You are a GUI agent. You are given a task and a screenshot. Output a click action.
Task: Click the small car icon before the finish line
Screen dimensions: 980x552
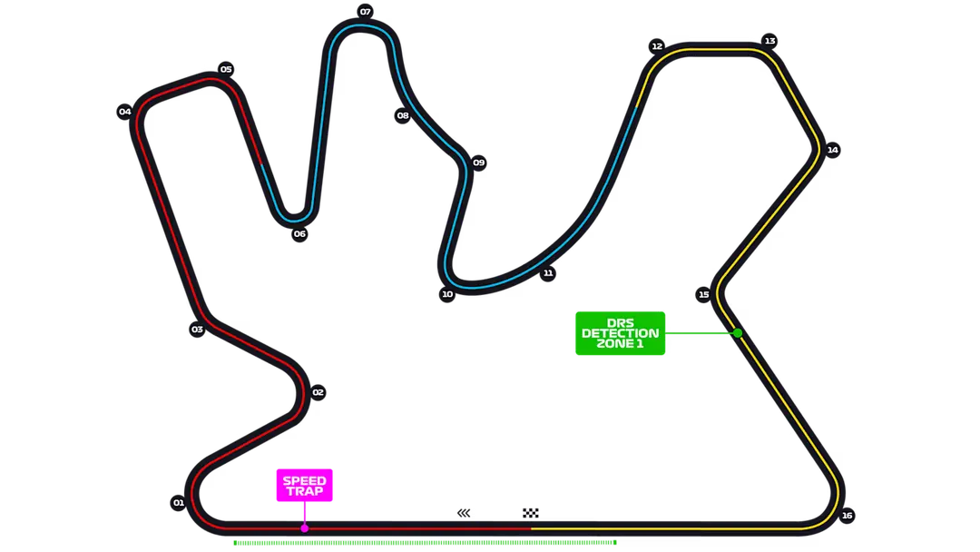[468, 511]
